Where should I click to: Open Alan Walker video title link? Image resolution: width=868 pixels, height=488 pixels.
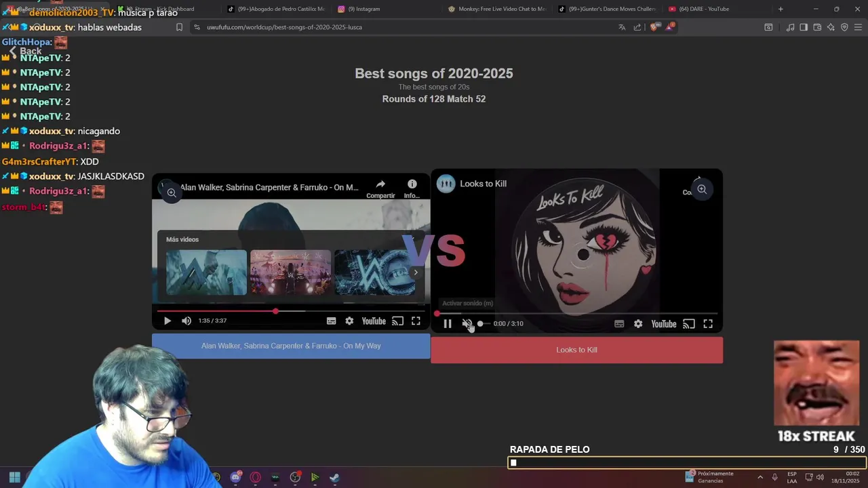pos(269,187)
